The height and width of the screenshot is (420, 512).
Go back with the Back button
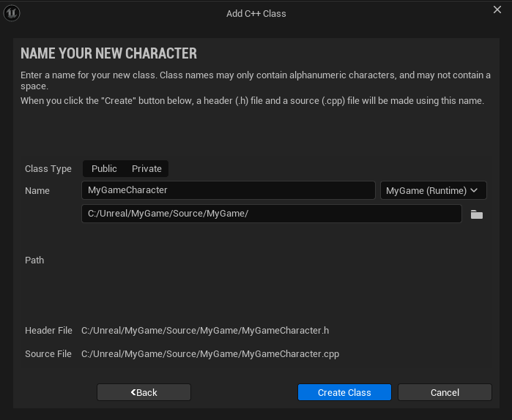pyautogui.click(x=144, y=392)
